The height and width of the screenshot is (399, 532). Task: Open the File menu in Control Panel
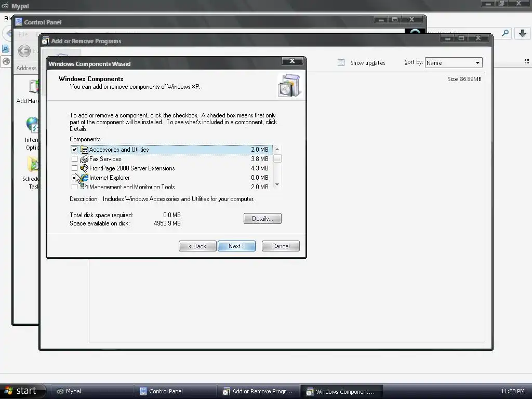point(23,34)
